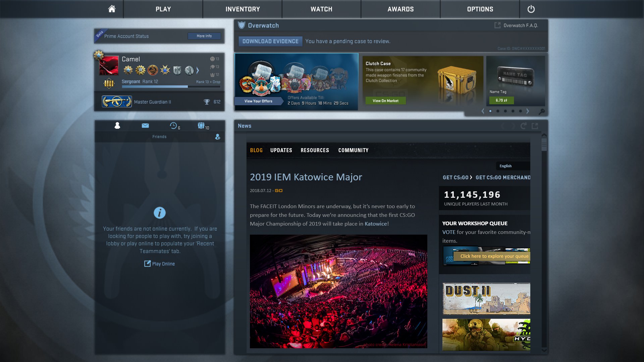
Task: Select the second store carousel dot
Action: (498, 111)
